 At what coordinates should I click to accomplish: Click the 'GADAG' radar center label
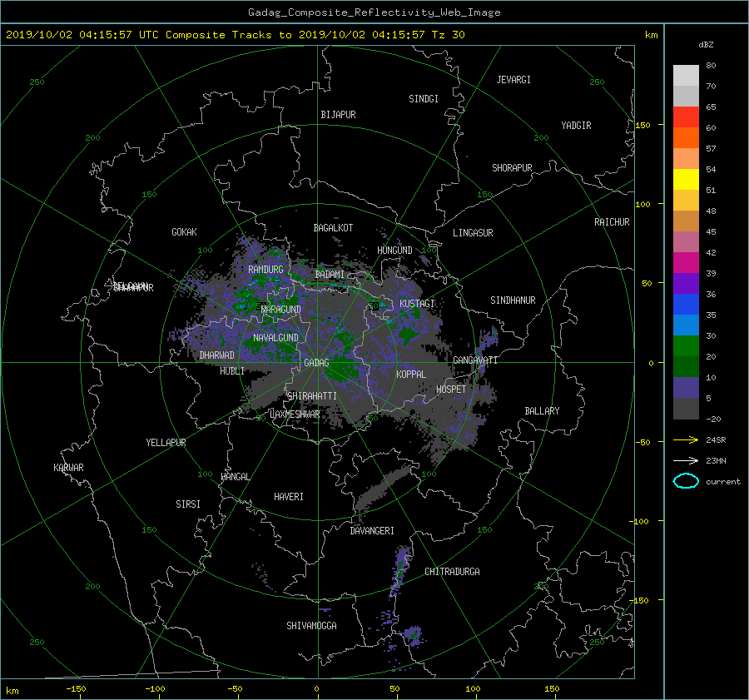click(316, 363)
